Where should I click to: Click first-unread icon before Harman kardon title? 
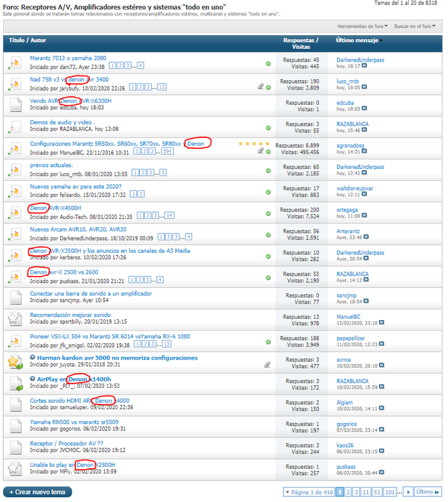pyautogui.click(x=33, y=357)
